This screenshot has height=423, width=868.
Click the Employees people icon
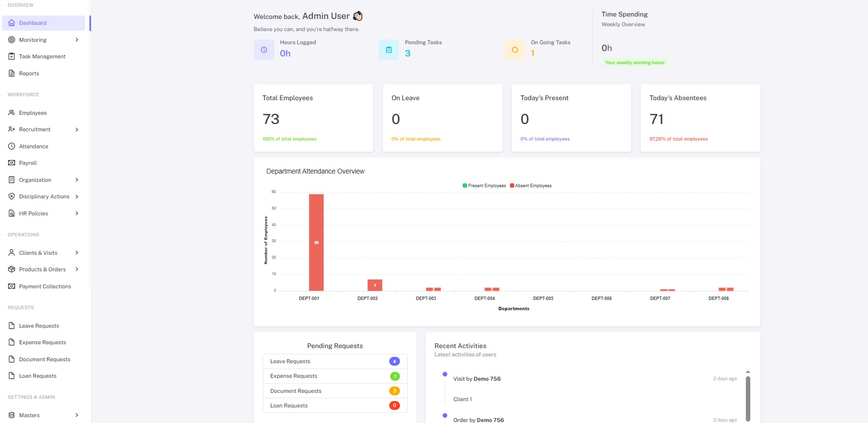point(12,113)
